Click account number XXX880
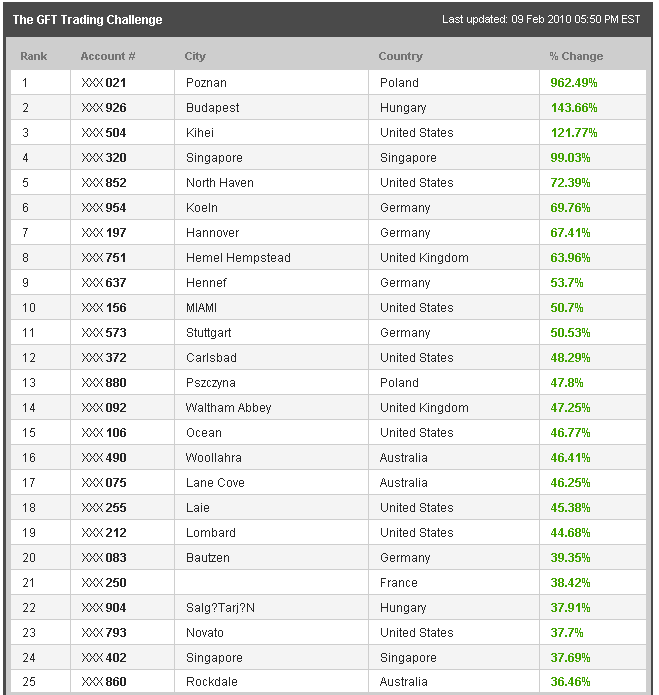This screenshot has height=695, width=659. (103, 383)
